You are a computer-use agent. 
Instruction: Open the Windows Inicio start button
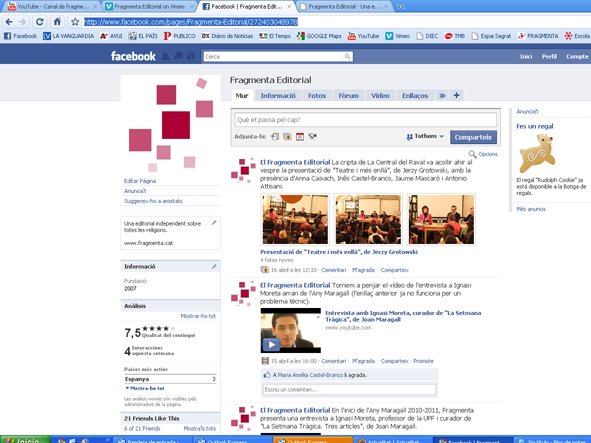pos(25,440)
